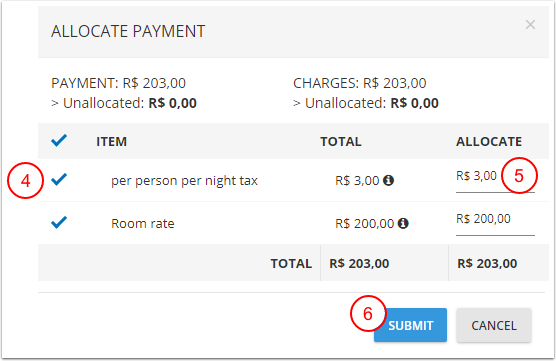Click the red step 5 annotation circle
556x361 pixels.
pos(519,176)
